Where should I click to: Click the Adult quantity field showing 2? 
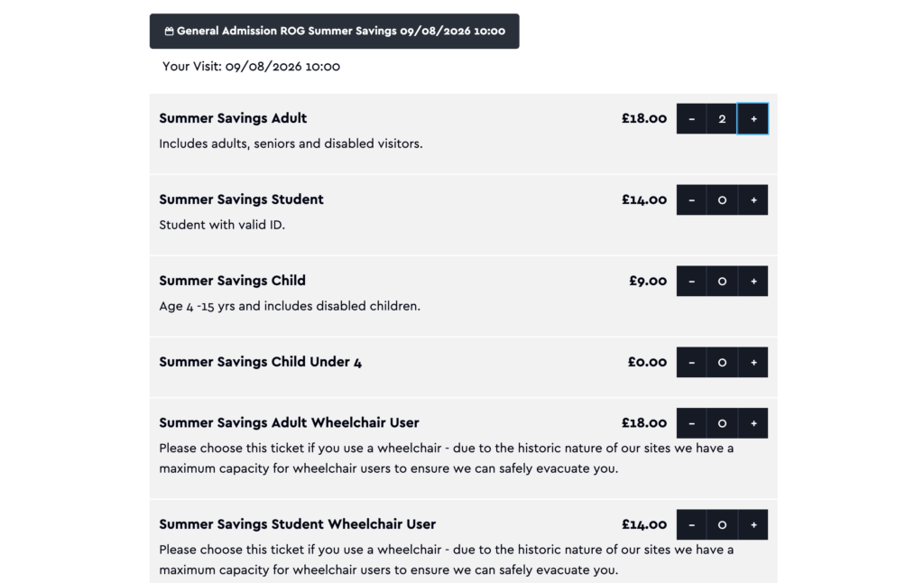coord(722,118)
